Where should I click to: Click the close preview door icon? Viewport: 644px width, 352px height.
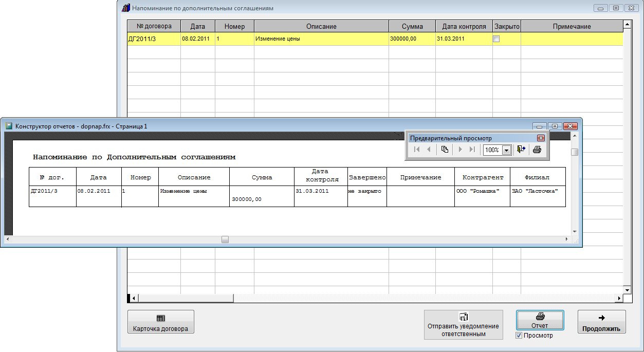pyautogui.click(x=521, y=150)
